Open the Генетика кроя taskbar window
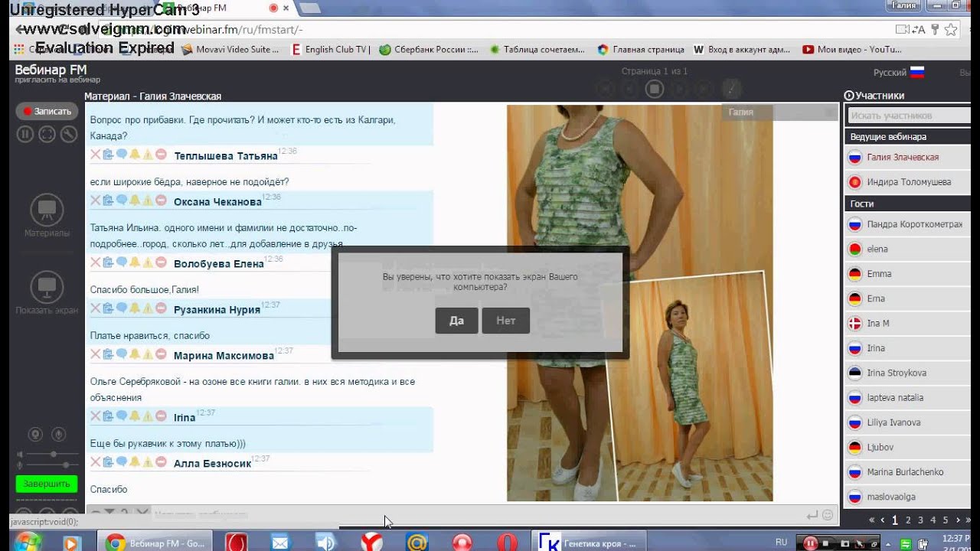 tap(590, 543)
